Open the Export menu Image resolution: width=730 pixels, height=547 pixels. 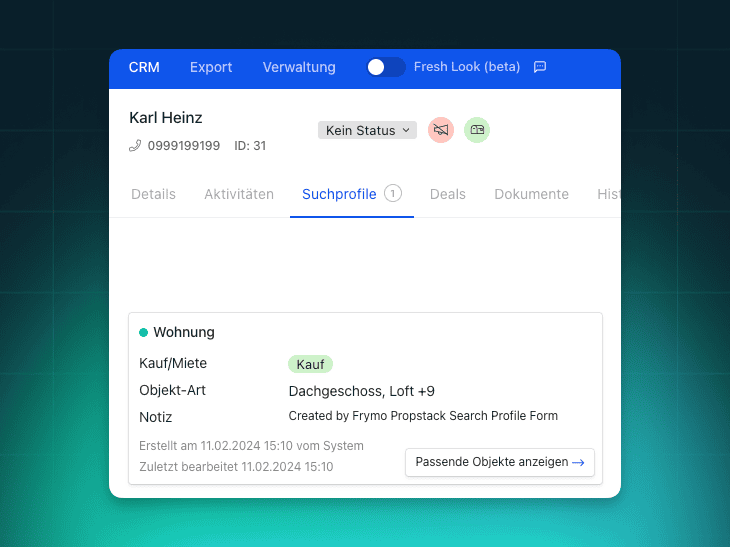[x=211, y=67]
